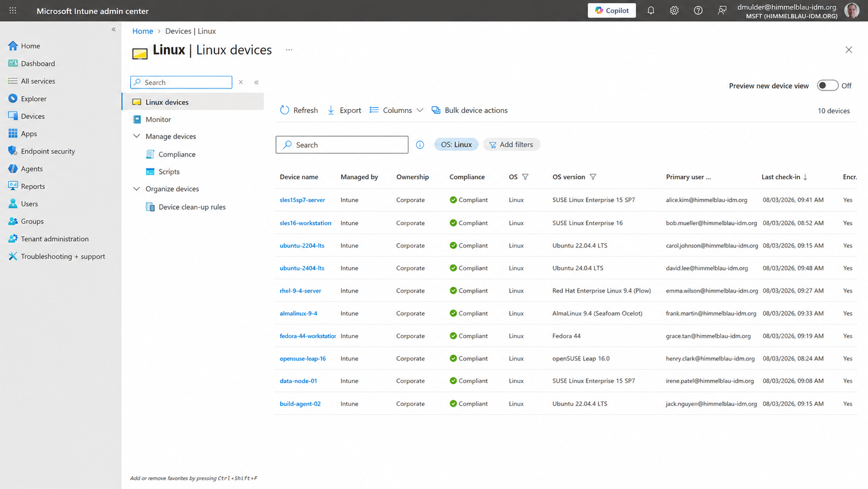Click Compliant status icon for almalinux-9-4
868x489 pixels.
(453, 313)
